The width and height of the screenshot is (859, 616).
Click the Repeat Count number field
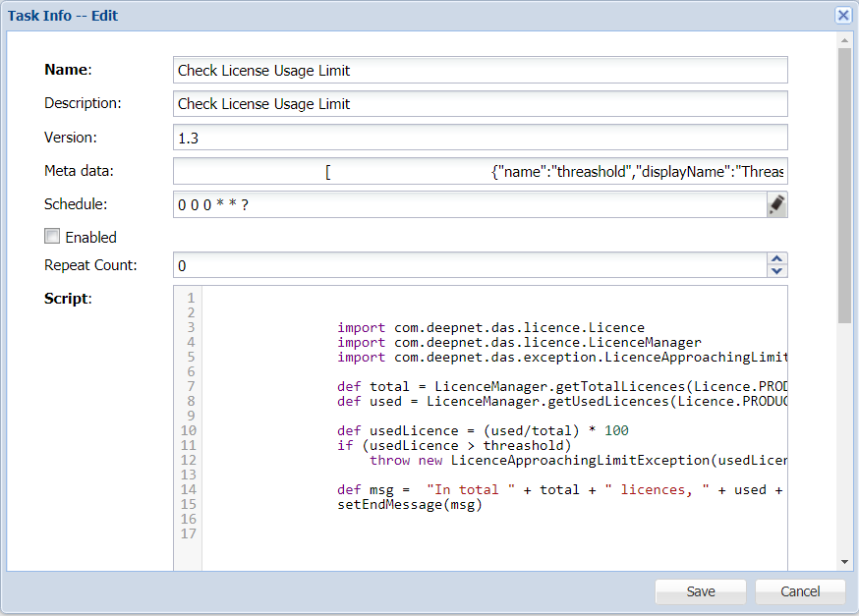pos(469,265)
